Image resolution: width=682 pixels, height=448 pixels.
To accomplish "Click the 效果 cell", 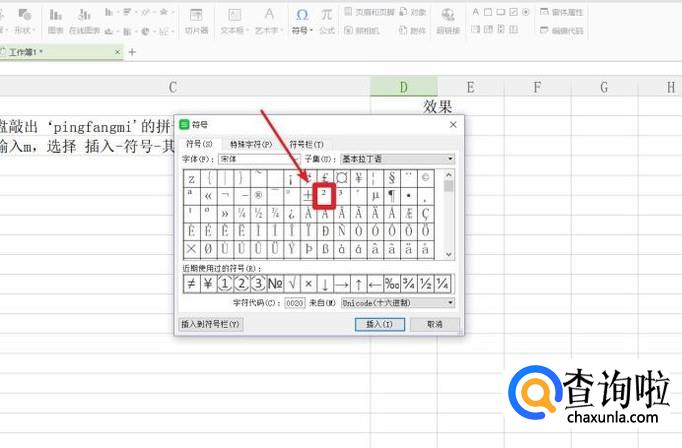I will click(437, 106).
